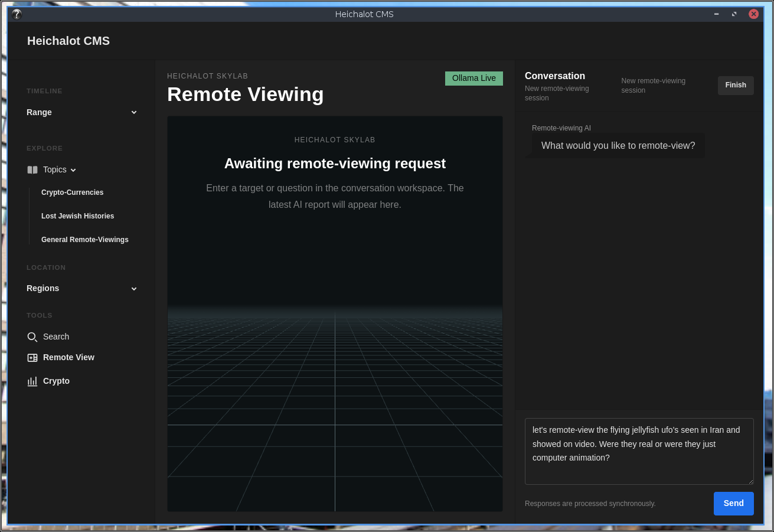Minimize the Heichalot CMS window
Screen dimensions: 774x532
pos(717,14)
